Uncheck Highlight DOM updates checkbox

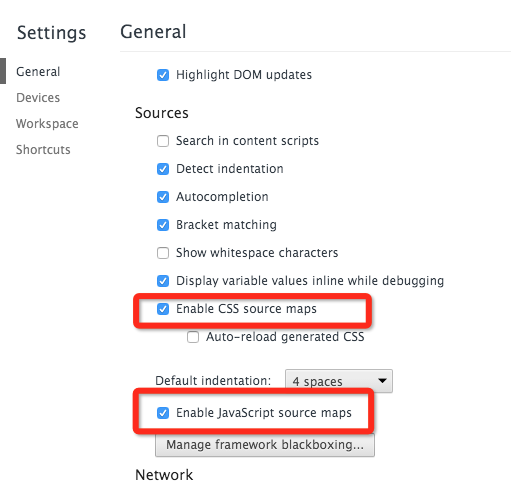click(163, 75)
